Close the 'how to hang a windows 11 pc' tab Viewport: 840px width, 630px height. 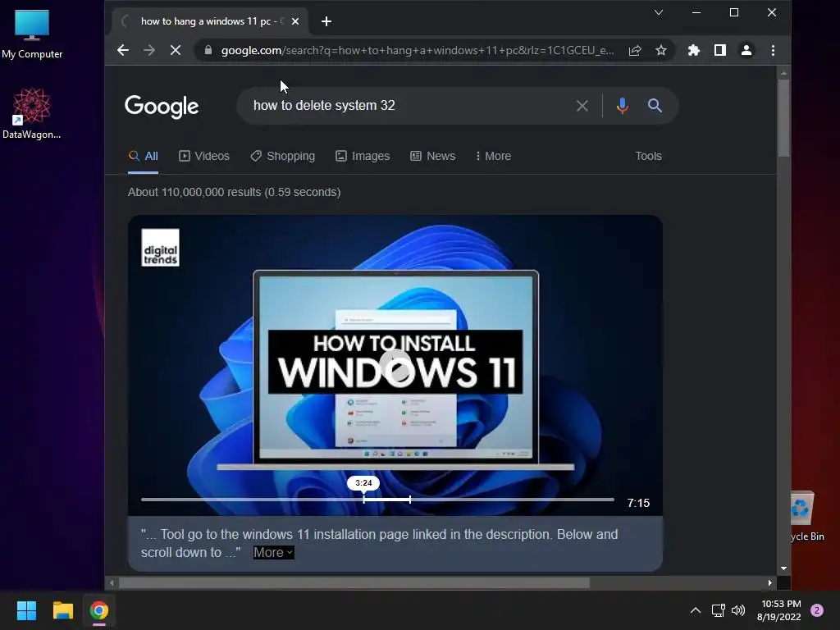pos(295,21)
